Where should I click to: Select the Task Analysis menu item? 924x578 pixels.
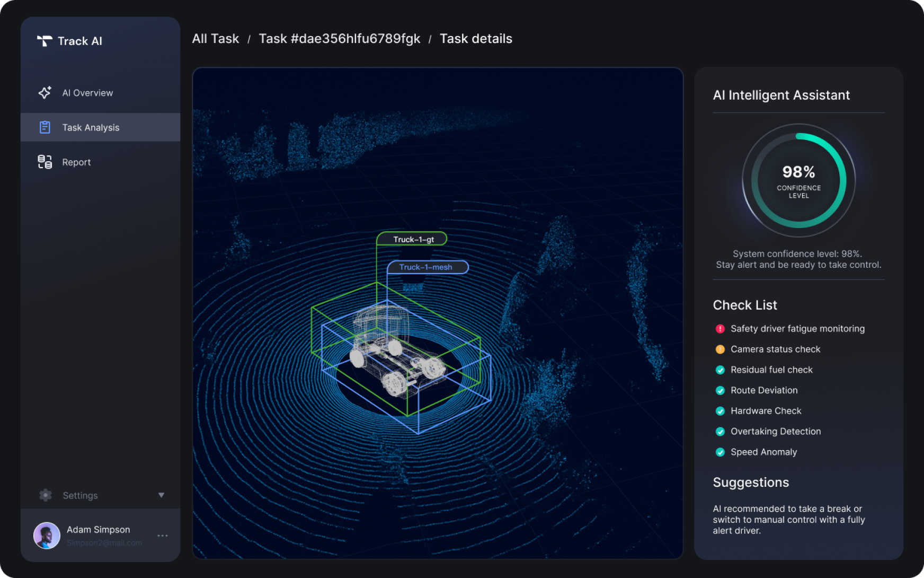[100, 127]
